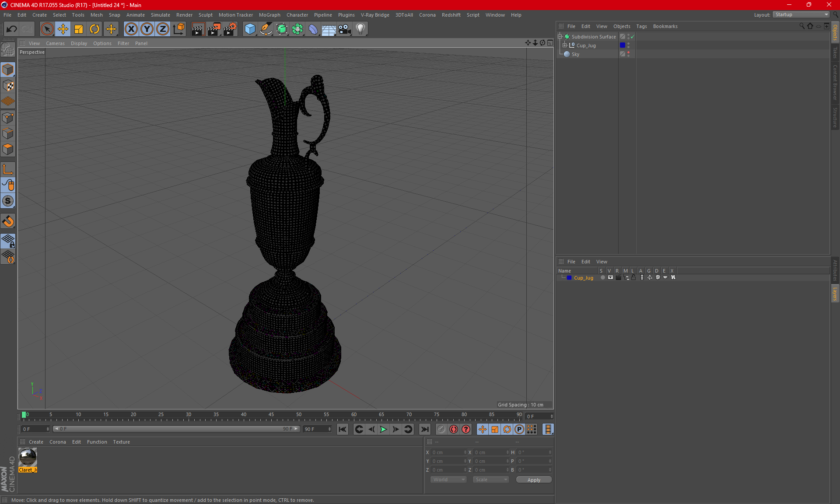Toggle Subdivision Surface enable checkmark
The image size is (840, 504).
(x=632, y=37)
